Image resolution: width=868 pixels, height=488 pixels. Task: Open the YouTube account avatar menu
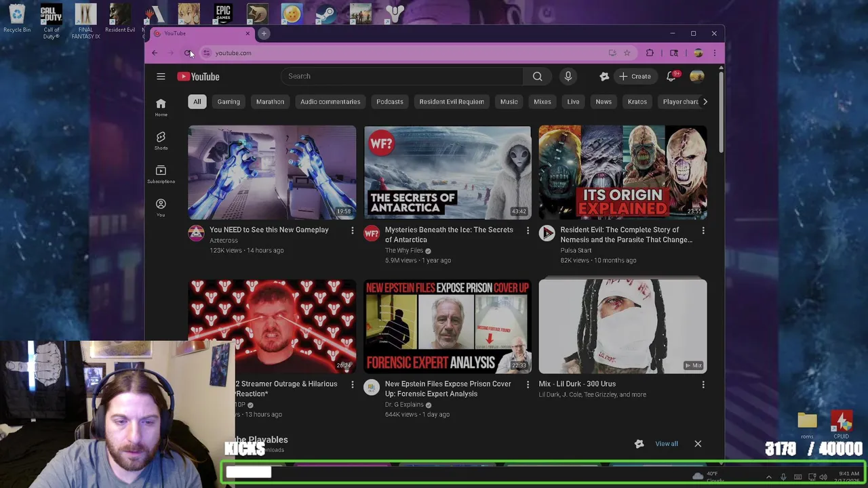696,77
